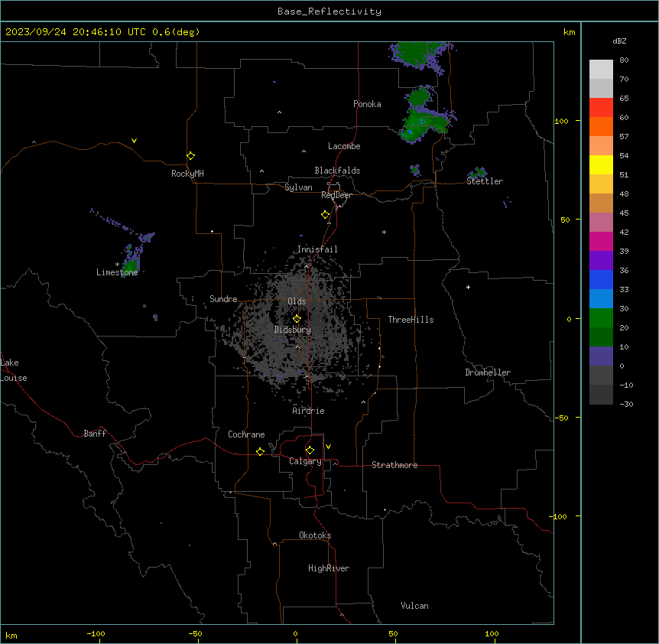Click the ThreeHills town label

[411, 320]
